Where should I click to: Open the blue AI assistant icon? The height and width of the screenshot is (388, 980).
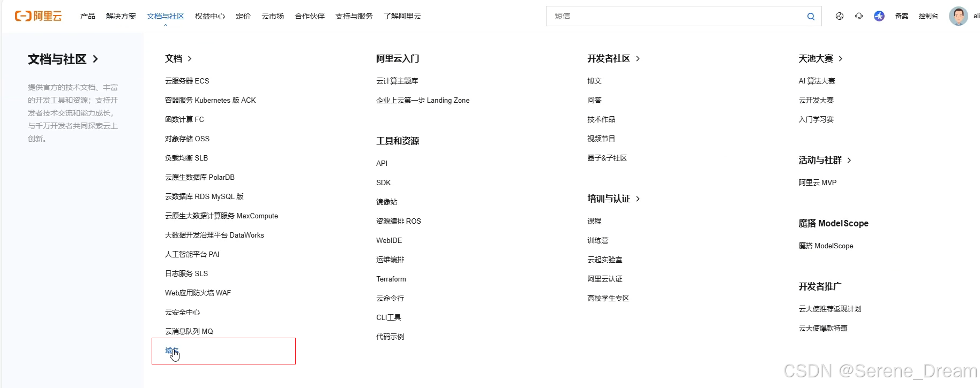pyautogui.click(x=879, y=16)
